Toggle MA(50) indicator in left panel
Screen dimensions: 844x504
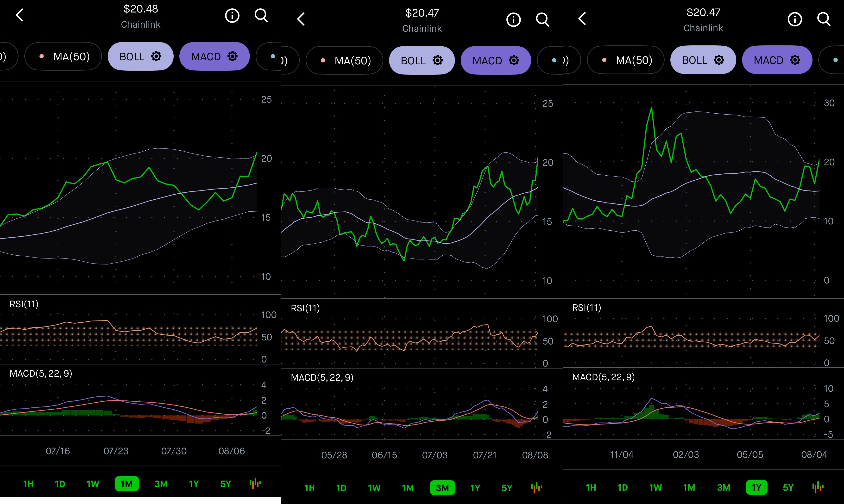(x=63, y=56)
